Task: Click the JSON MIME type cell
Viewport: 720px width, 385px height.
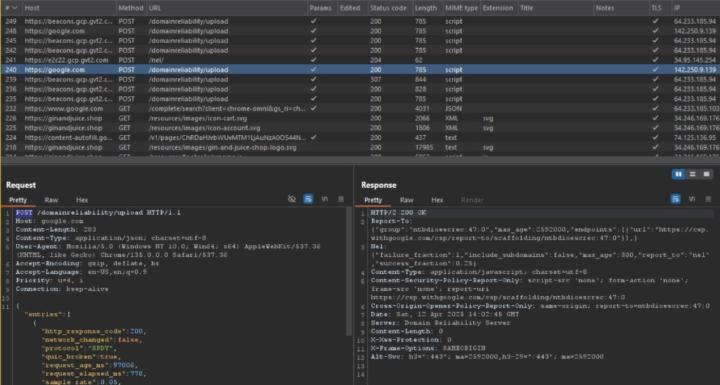Action: pyautogui.click(x=453, y=109)
